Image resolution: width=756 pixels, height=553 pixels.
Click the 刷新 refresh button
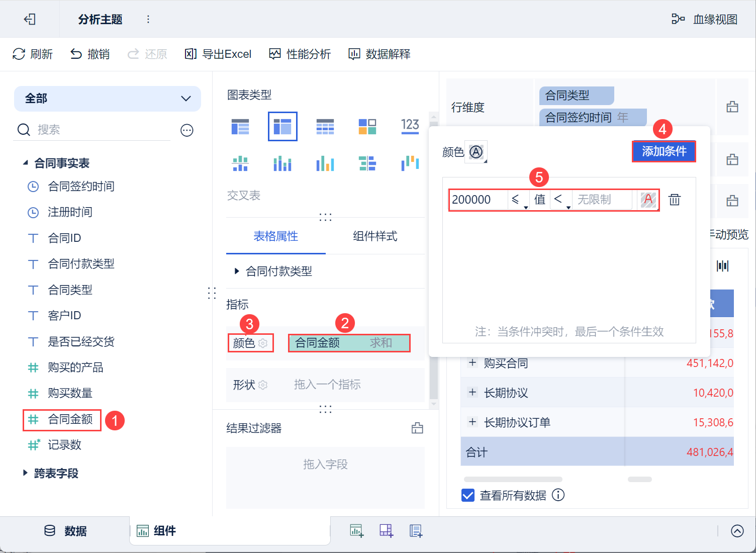click(33, 54)
